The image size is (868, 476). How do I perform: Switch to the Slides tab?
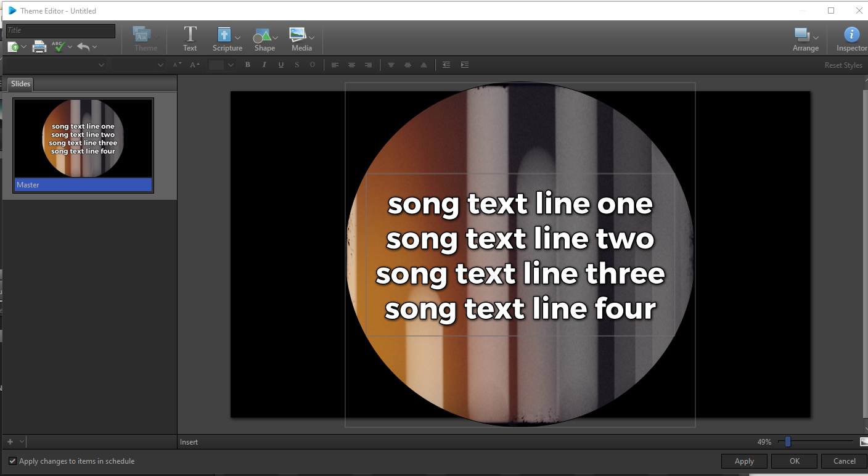click(x=20, y=84)
